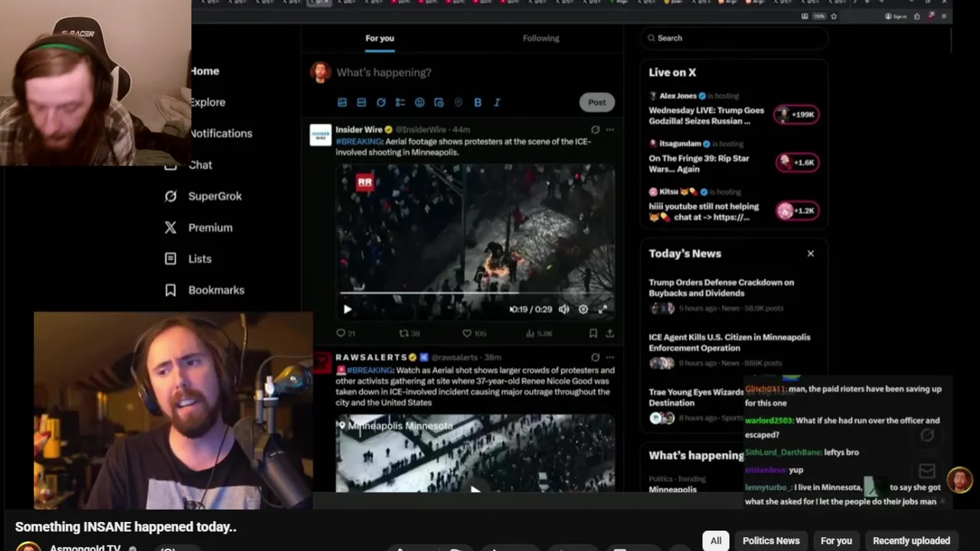Play the Minneapolis Minnesota aerial video
980x551 pixels.
[475, 488]
